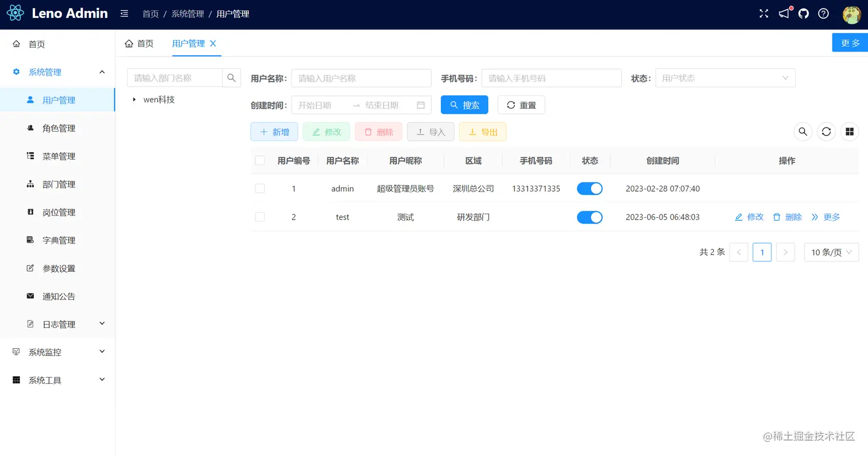The height and width of the screenshot is (455, 868).
Task: Focus the 手机号码 input field
Action: [x=552, y=78]
